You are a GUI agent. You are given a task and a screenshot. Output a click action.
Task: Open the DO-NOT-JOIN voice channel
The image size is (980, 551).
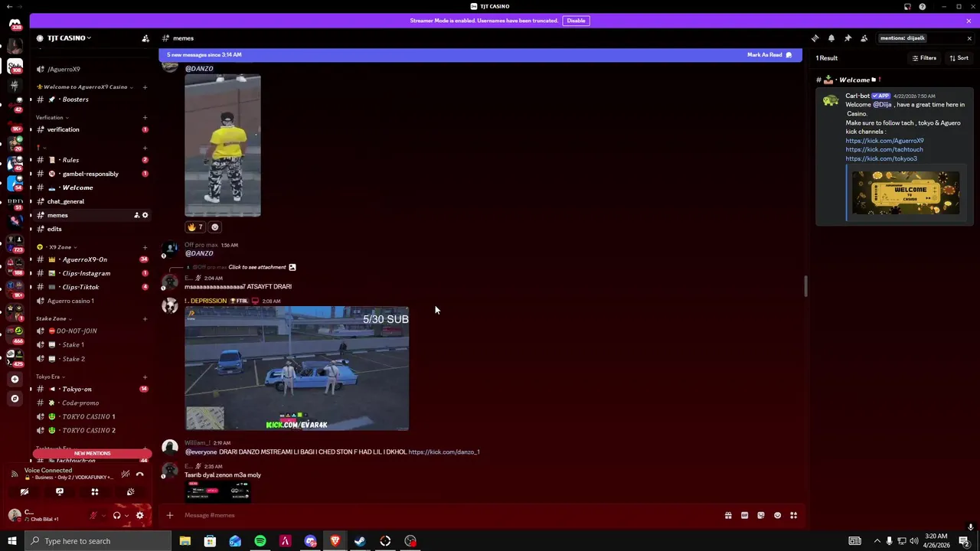(x=92, y=331)
